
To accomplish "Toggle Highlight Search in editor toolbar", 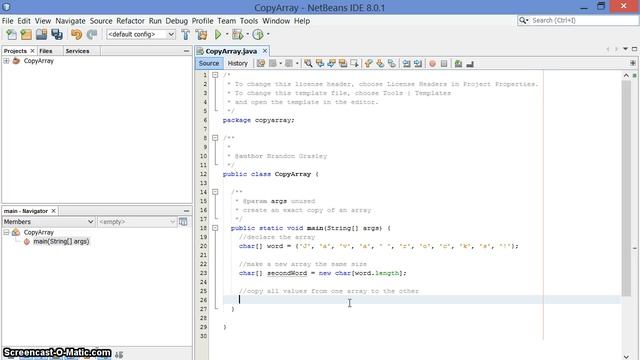I will (342, 64).
